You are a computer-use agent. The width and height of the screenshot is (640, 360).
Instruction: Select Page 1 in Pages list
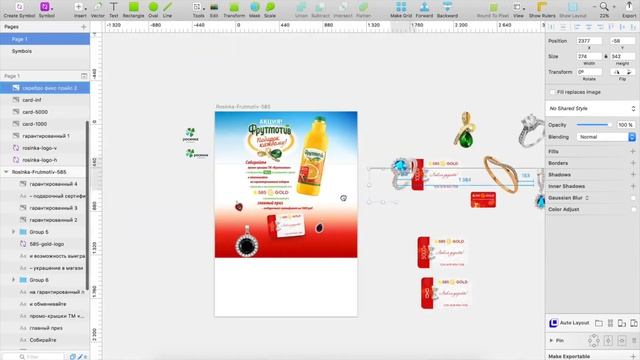(x=45, y=39)
